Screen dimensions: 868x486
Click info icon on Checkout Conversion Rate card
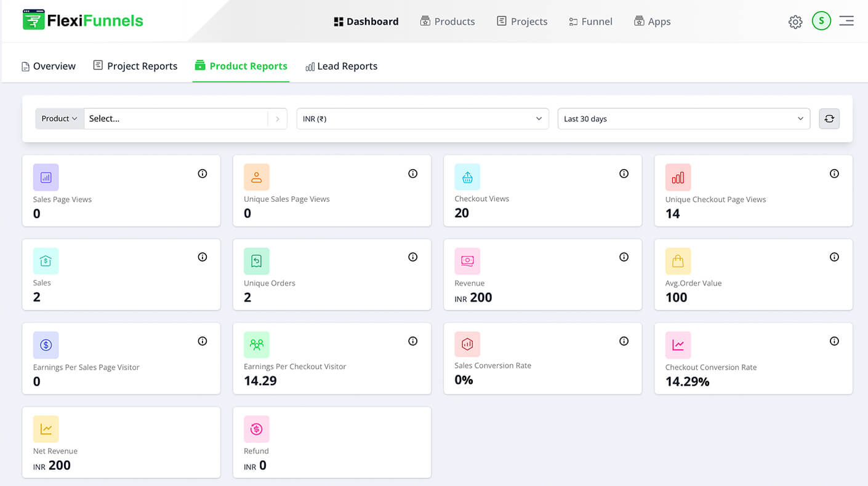click(834, 341)
